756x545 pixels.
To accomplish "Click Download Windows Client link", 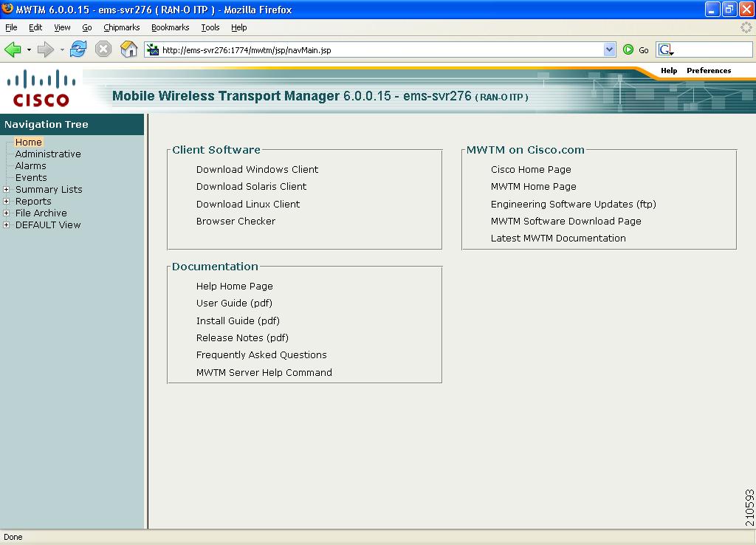I will [257, 169].
